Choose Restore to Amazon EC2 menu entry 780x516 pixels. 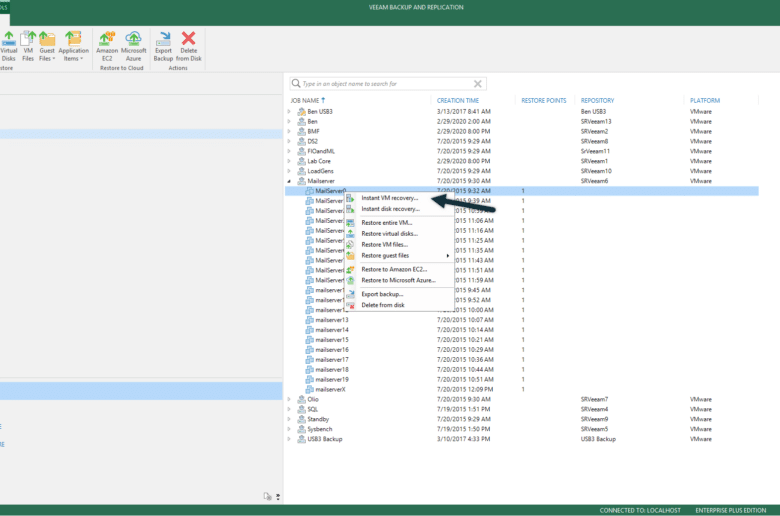pyautogui.click(x=394, y=270)
